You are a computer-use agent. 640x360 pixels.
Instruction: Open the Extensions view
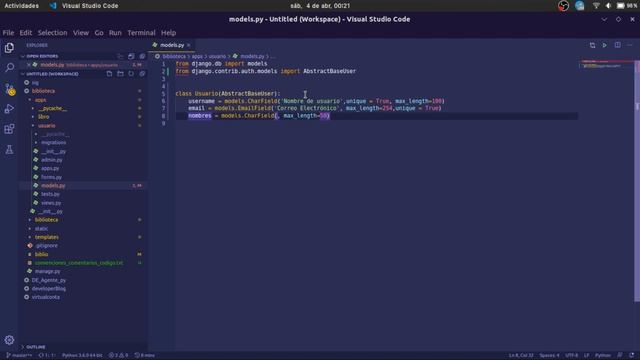point(9,129)
